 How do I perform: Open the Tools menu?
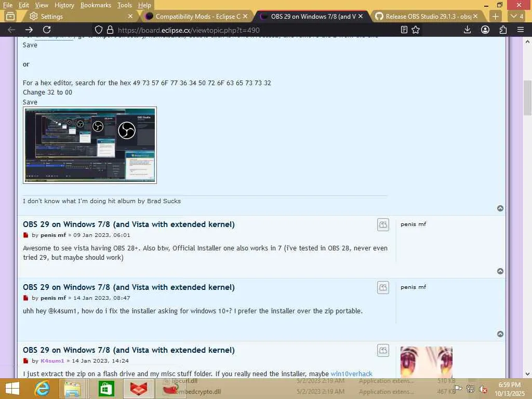point(124,5)
